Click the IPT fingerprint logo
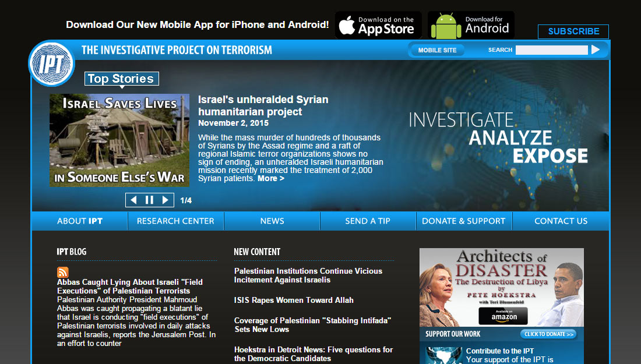The image size is (641, 364). pos(52,64)
